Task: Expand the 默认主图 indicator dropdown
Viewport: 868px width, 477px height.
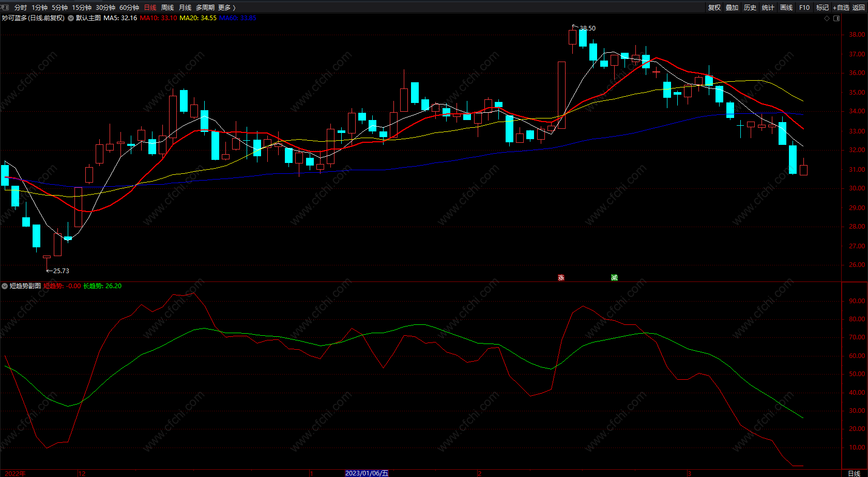Action: pyautogui.click(x=71, y=18)
